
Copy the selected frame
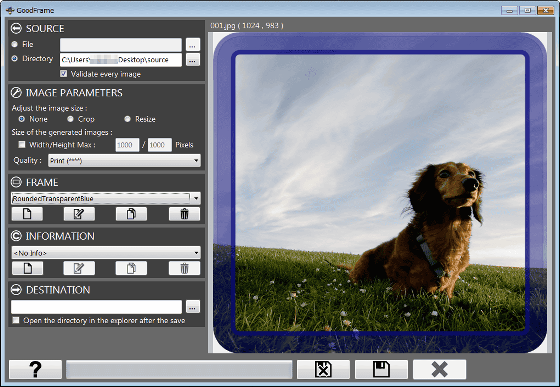click(x=131, y=214)
